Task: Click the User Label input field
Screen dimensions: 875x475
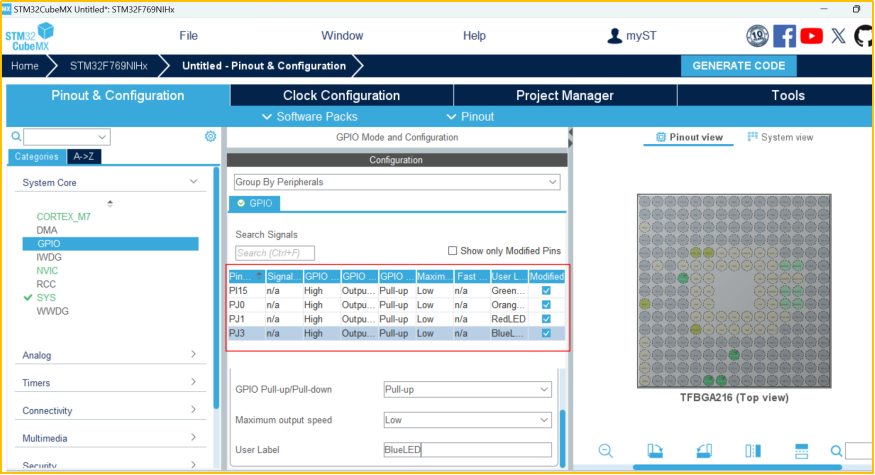Action: tap(467, 450)
